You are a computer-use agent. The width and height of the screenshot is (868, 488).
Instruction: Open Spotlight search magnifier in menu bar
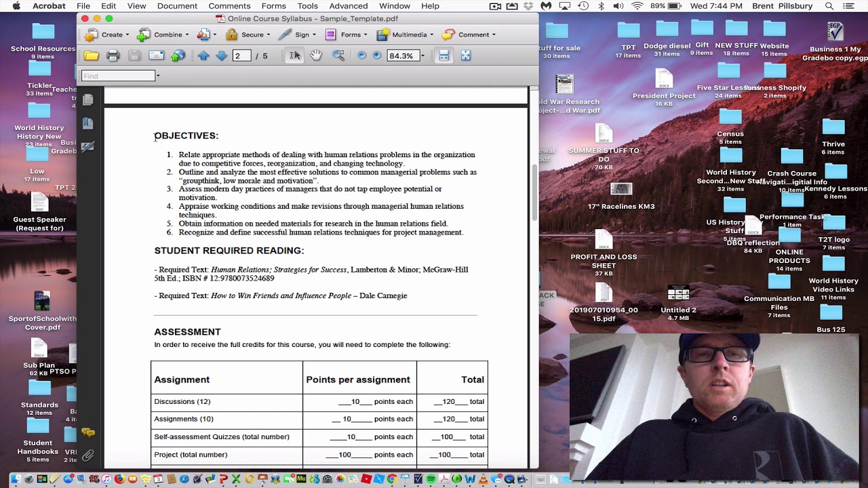(829, 6)
